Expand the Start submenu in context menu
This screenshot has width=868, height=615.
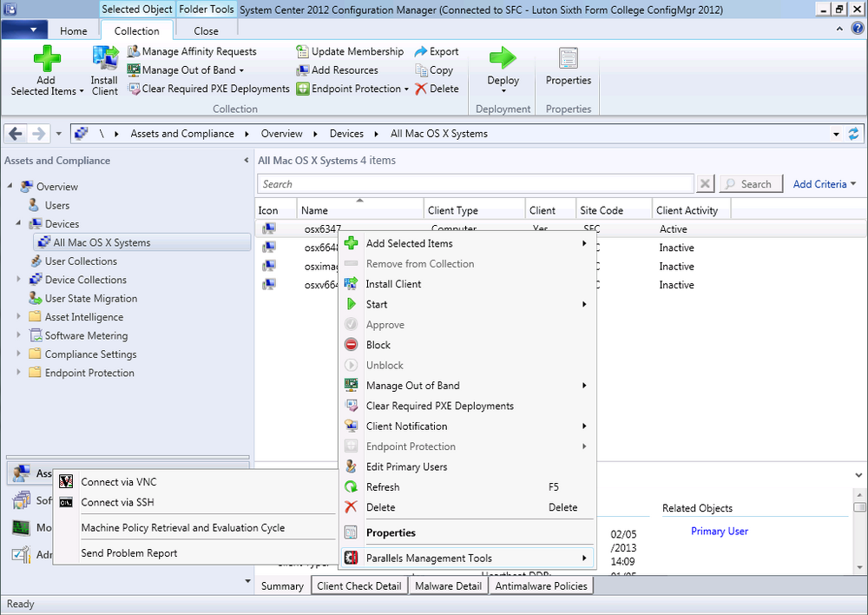click(x=584, y=304)
